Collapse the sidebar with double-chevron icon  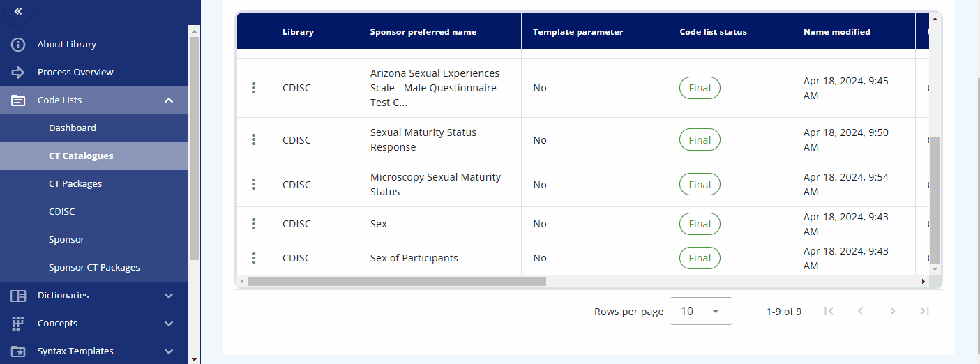point(18,11)
